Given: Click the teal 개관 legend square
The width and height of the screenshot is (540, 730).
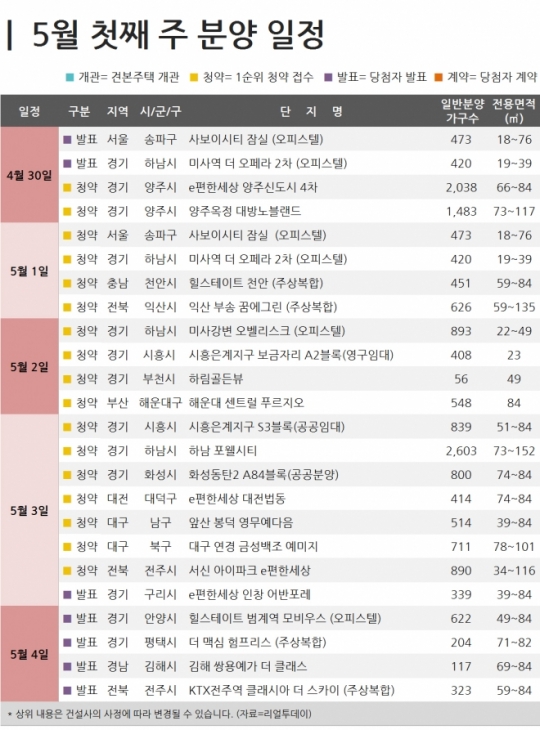Looking at the screenshot, I should point(69,77).
